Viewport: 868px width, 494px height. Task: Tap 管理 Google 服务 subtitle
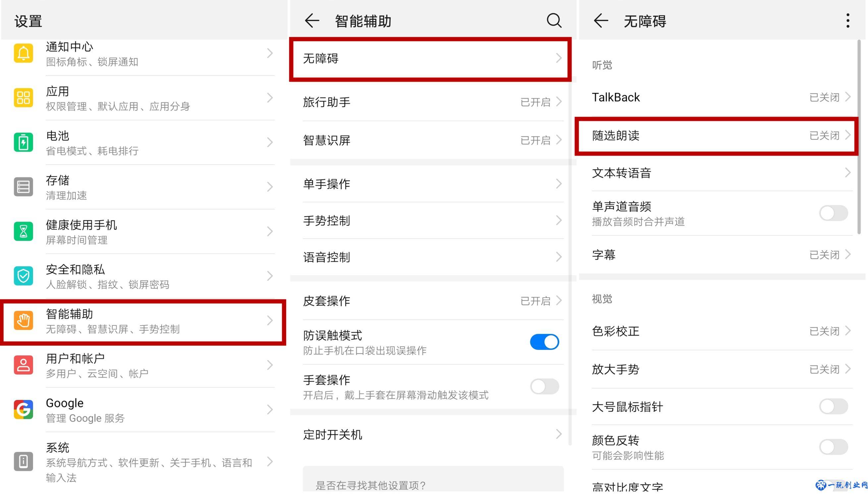click(x=85, y=418)
